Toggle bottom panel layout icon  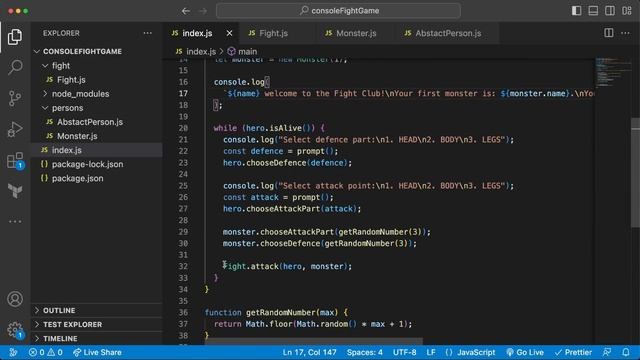point(593,11)
